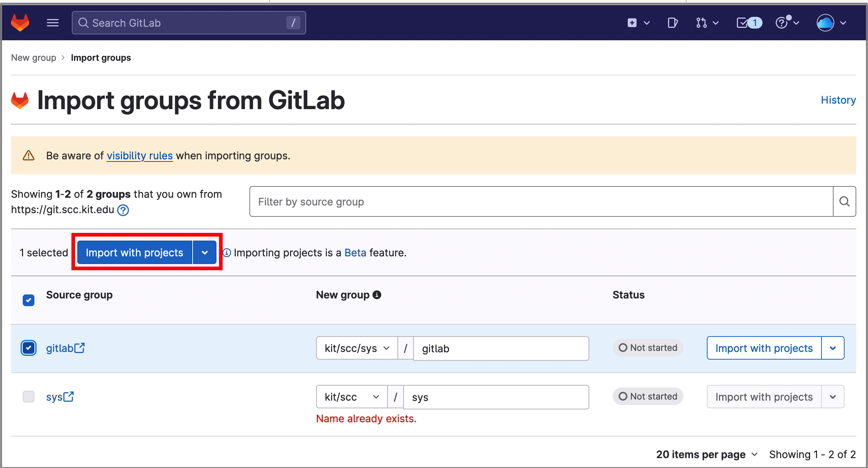Open the sys source group link
This screenshot has width=868, height=468.
[60, 397]
